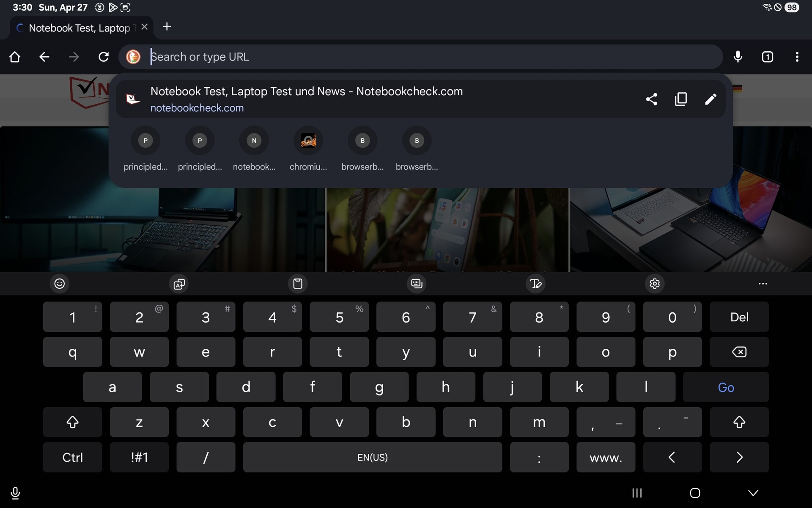
Task: Edit the current URL with pencil icon
Action: 710,99
